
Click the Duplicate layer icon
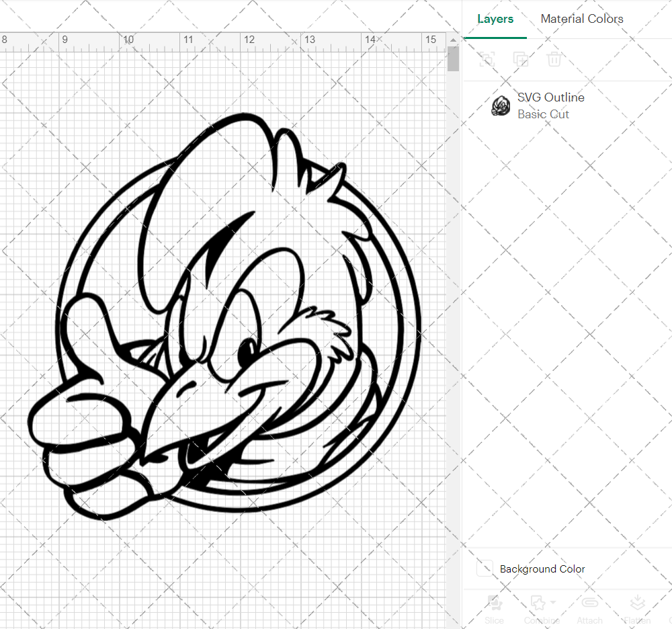tap(520, 58)
